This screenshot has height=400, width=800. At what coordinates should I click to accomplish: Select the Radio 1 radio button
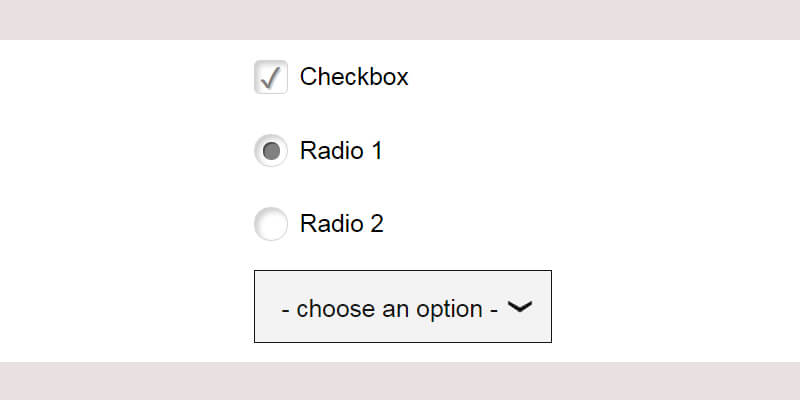[271, 151]
